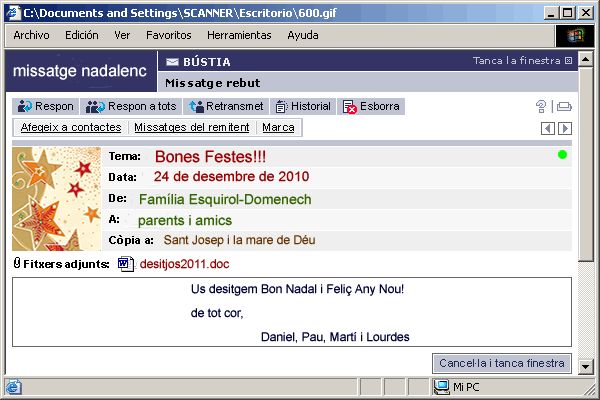Click the missatge nadalenc header title
600x400 pixels.
coord(80,71)
